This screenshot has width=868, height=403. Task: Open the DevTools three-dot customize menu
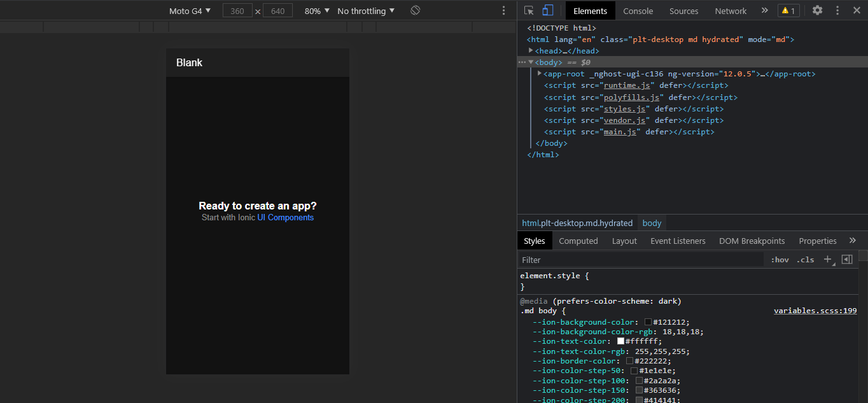click(837, 10)
